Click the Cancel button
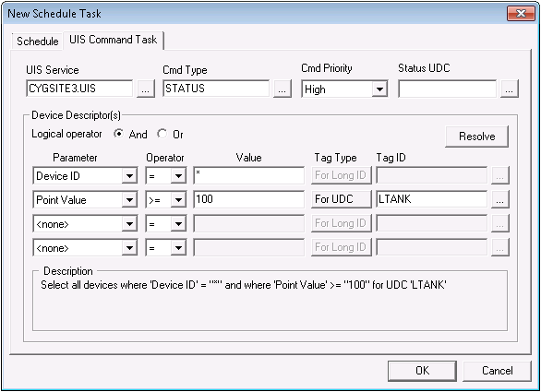This screenshot has width=541, height=392. click(x=497, y=371)
